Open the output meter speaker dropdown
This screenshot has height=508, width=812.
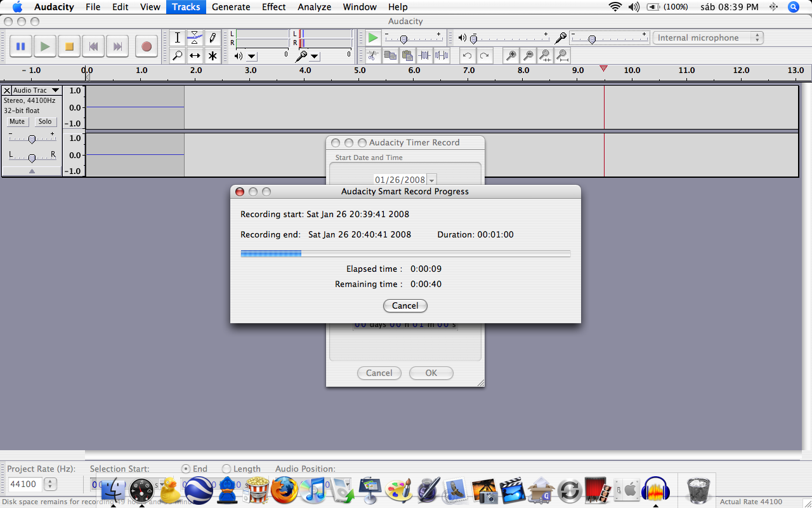pyautogui.click(x=252, y=57)
